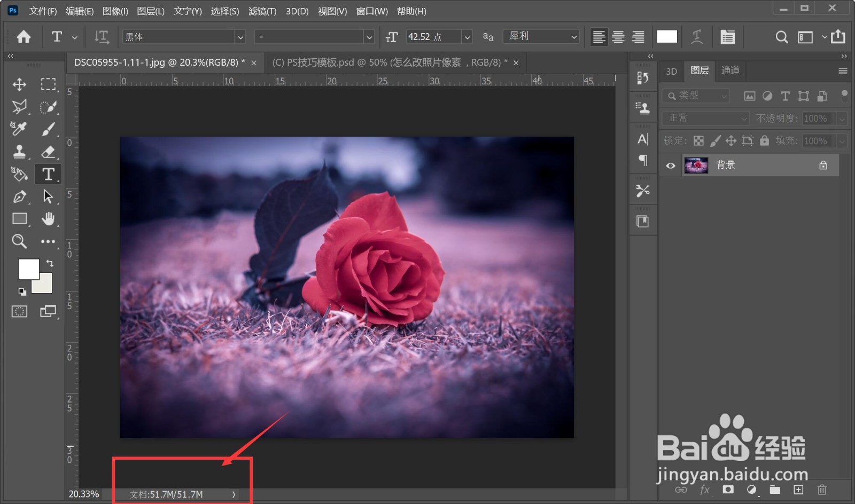The height and width of the screenshot is (504, 855).
Task: Click the zoom percentage field 20.33%
Action: [x=84, y=494]
